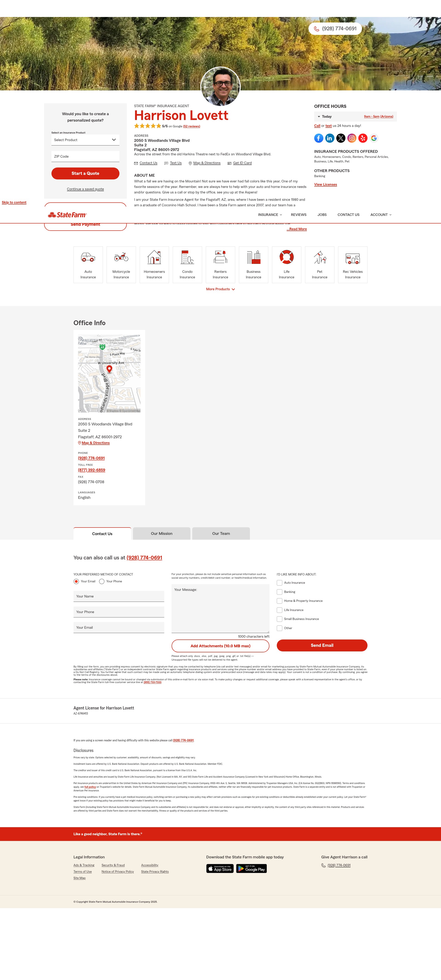The image size is (441, 980).
Task: Click into the Your Message text area
Action: [220, 609]
